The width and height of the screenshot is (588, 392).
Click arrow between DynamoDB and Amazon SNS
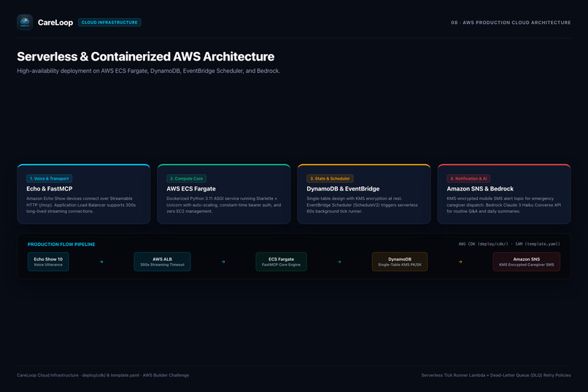[x=460, y=262]
